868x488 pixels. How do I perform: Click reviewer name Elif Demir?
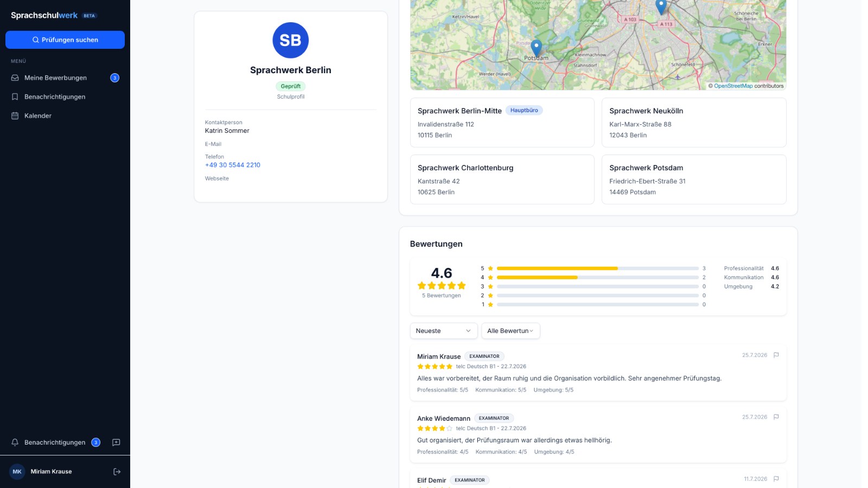coord(432,480)
